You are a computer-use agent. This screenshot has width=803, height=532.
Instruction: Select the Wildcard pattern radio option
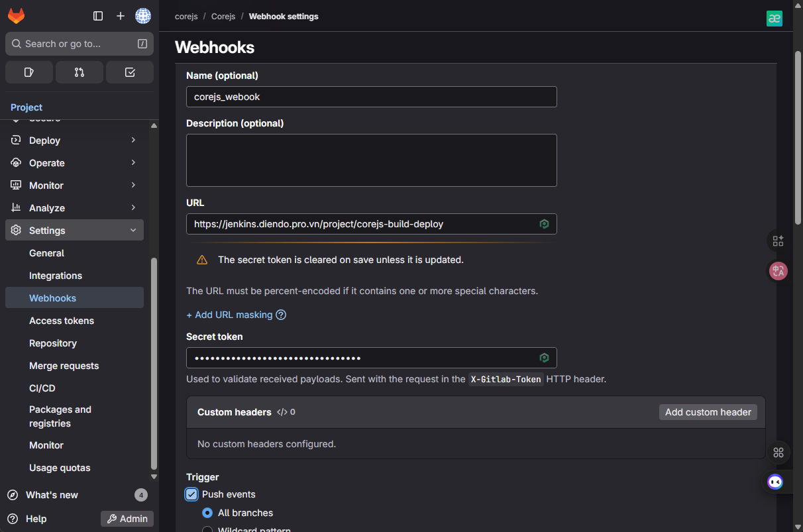(x=207, y=529)
